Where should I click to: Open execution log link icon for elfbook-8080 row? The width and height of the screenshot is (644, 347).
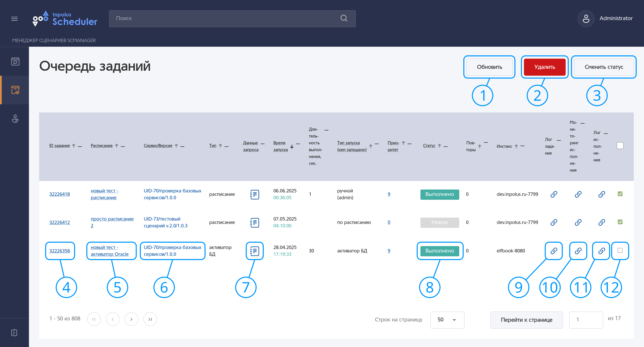601,251
